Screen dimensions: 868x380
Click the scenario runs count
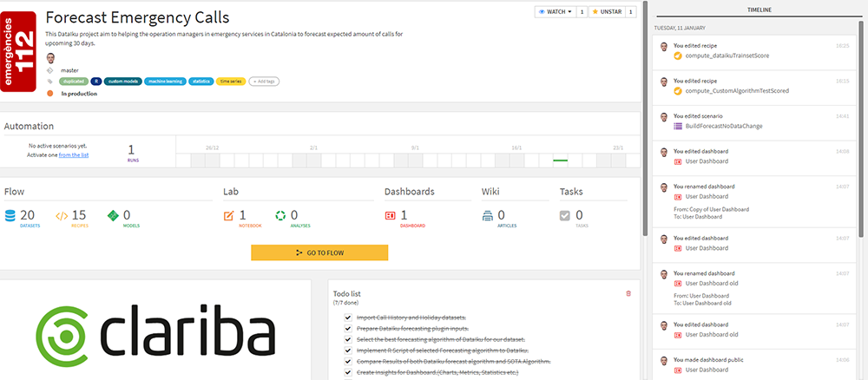131,150
